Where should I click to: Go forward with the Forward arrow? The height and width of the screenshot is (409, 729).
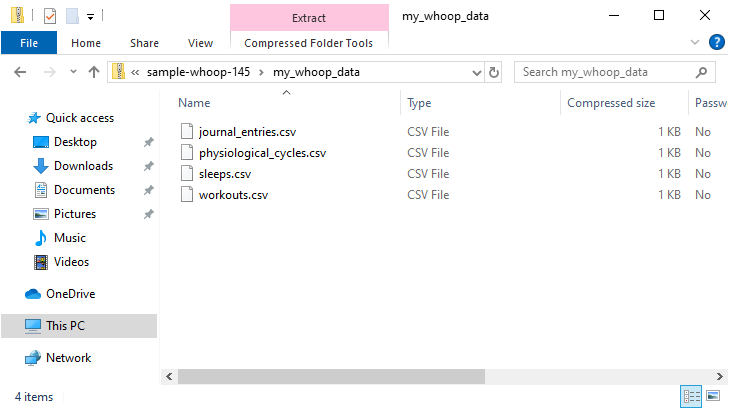click(x=49, y=72)
